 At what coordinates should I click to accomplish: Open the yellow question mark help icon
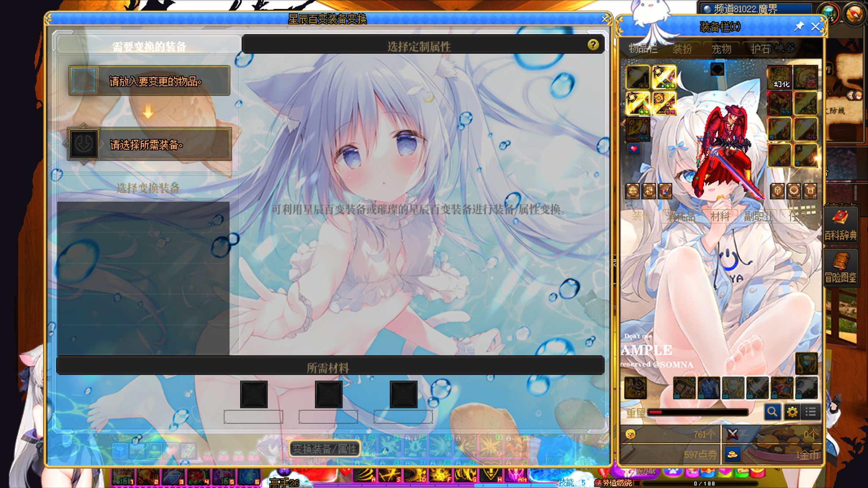(x=593, y=45)
